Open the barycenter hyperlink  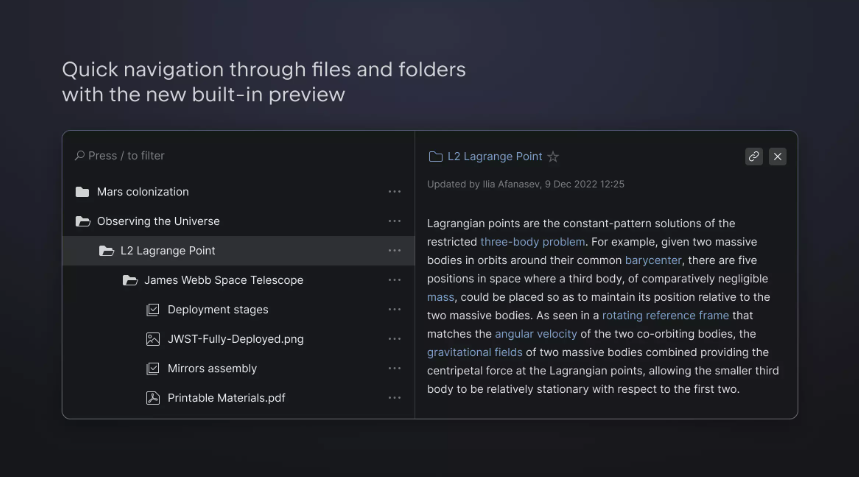pyautogui.click(x=653, y=260)
